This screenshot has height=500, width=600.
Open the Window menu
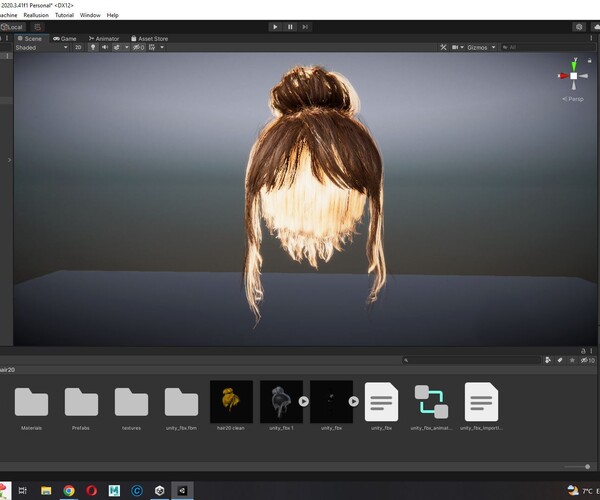pos(90,15)
